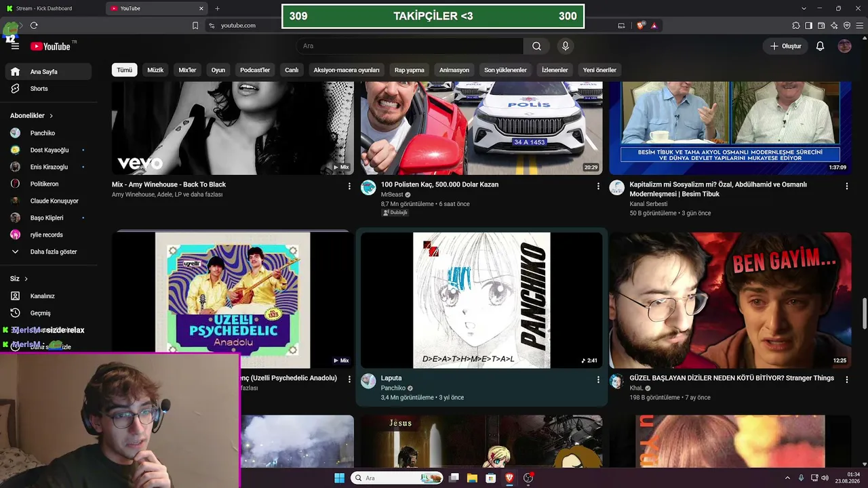This screenshot has height=488, width=868.
Task: Expand Daha fazla göster in subscriptions
Action: tap(48, 251)
